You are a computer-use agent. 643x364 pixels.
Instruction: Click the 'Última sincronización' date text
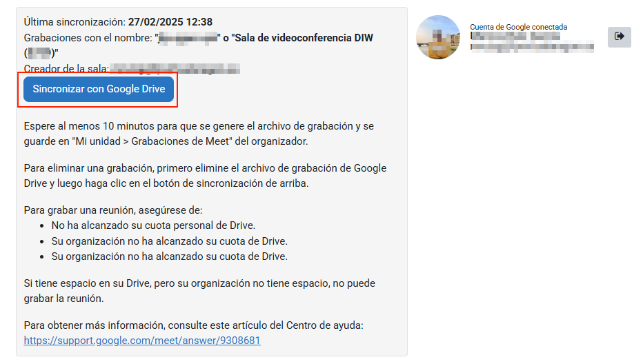[170, 22]
